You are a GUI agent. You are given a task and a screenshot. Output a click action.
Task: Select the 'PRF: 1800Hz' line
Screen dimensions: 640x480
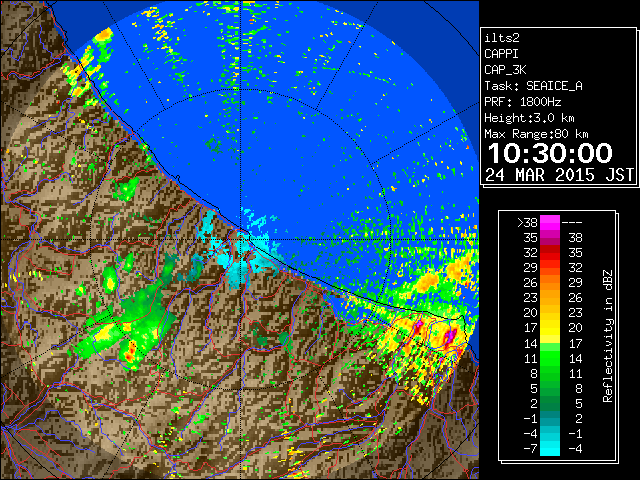(x=523, y=102)
